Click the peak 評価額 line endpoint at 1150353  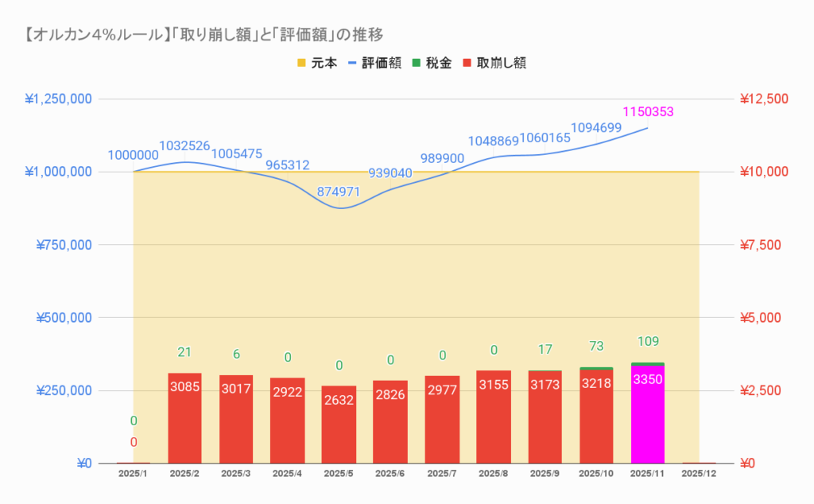[x=648, y=127]
